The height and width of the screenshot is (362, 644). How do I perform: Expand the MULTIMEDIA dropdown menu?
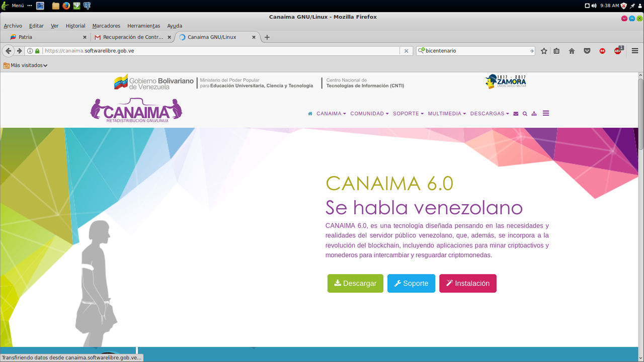click(x=447, y=114)
